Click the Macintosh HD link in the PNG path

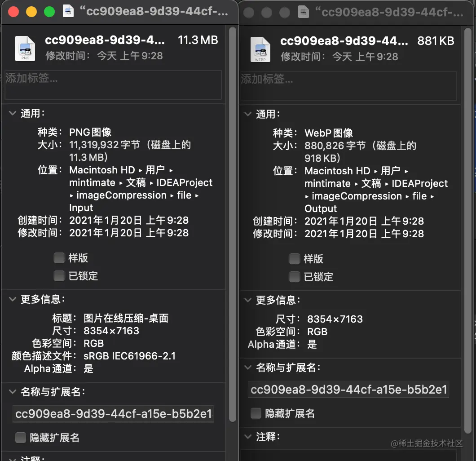[x=101, y=170]
